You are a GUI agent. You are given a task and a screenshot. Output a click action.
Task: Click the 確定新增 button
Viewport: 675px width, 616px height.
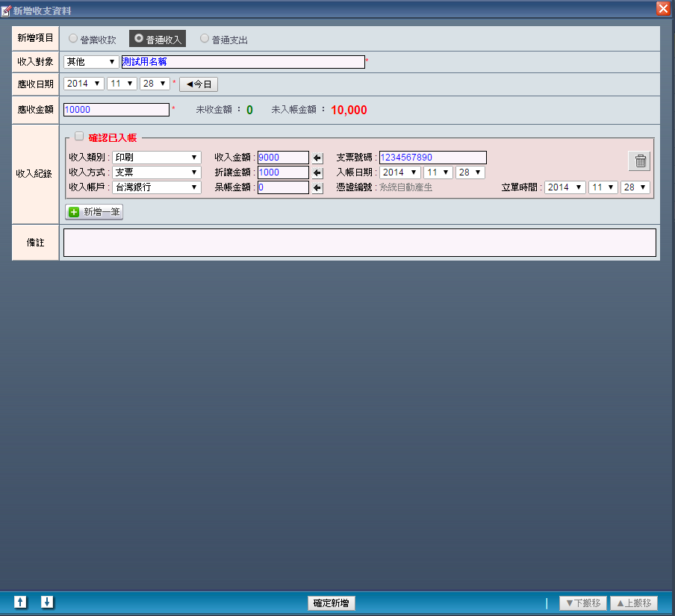click(332, 603)
